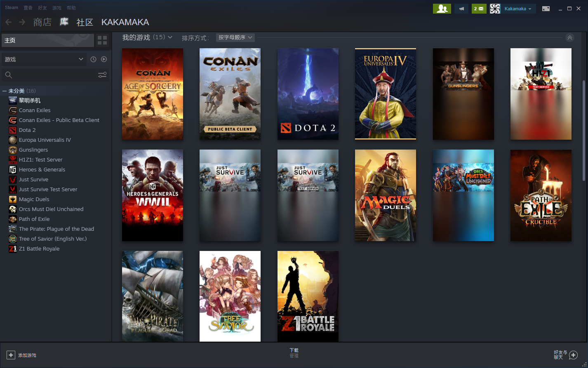588x368 pixels.
Task: Click the library vertical scrollbar
Action: coord(583,130)
